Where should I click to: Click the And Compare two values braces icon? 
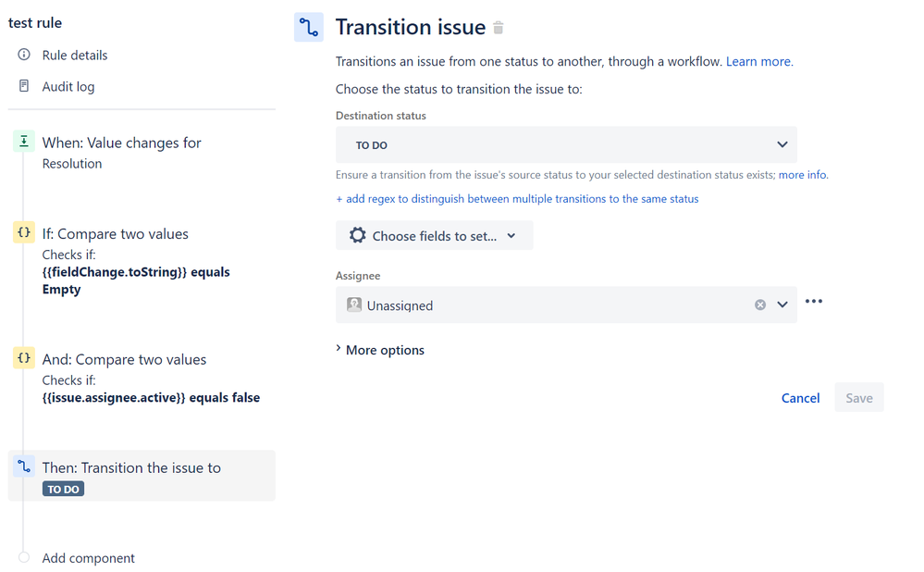pos(23,358)
